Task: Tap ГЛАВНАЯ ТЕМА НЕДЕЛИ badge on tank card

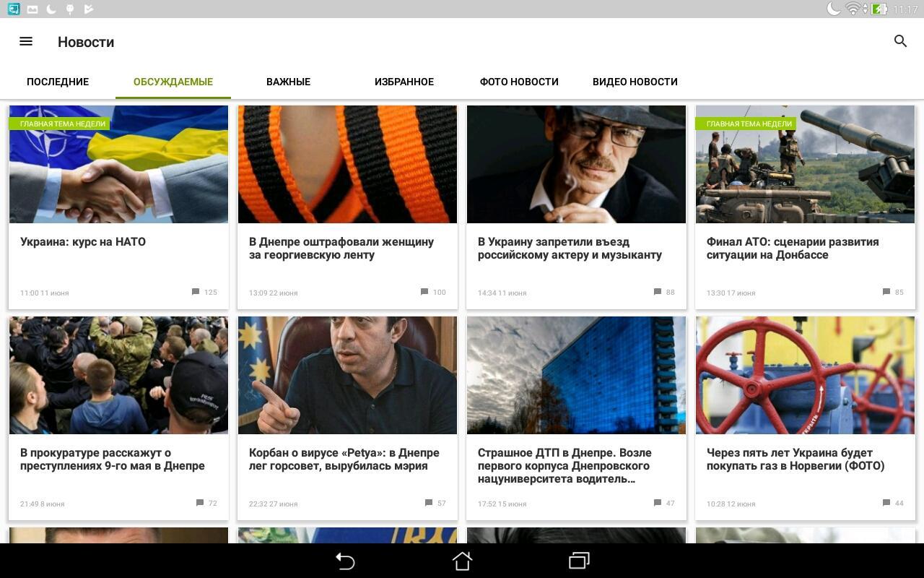Action: 746,124
